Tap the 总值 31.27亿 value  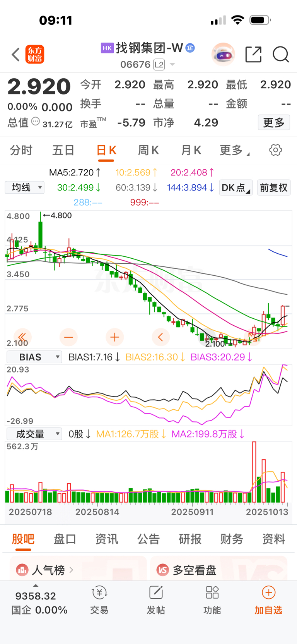pos(58,124)
